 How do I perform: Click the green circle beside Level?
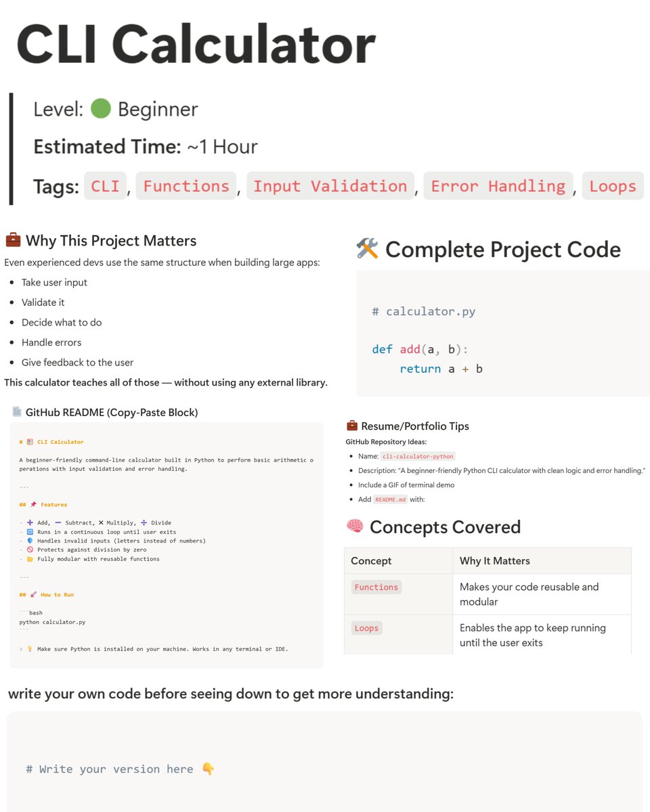click(x=100, y=108)
